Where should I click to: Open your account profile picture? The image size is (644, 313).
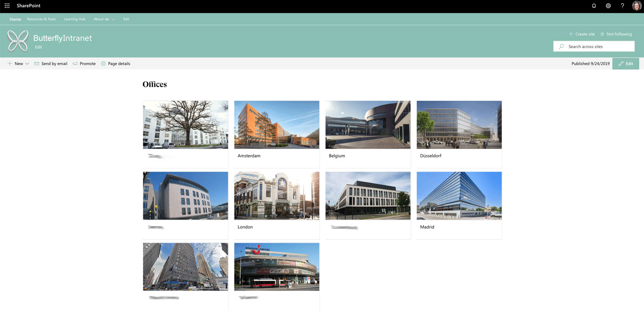point(636,6)
